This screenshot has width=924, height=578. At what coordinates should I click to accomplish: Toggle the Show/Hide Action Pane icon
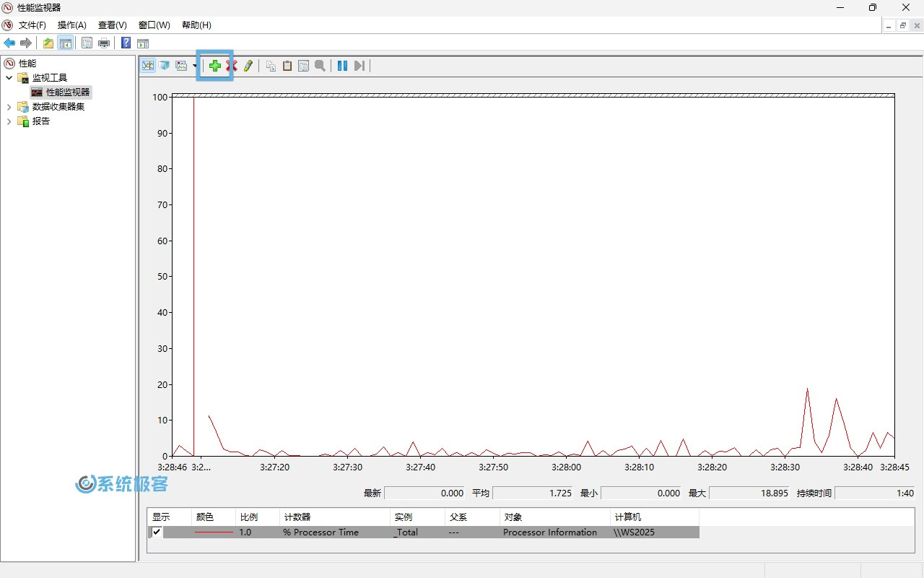(143, 43)
